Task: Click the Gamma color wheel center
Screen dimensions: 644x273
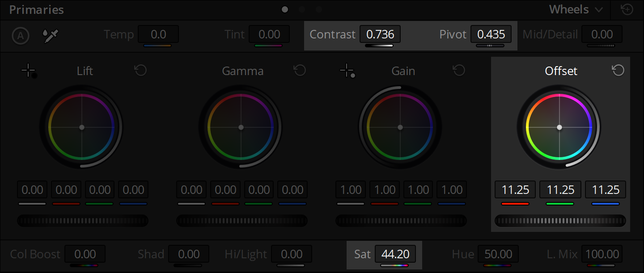Action: pos(241,127)
